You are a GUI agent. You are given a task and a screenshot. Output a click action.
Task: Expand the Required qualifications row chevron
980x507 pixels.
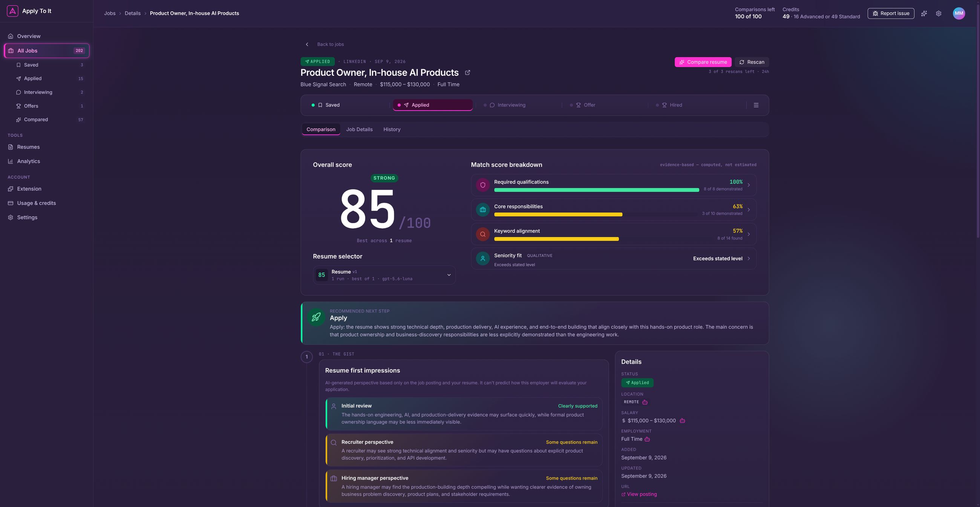coord(749,185)
